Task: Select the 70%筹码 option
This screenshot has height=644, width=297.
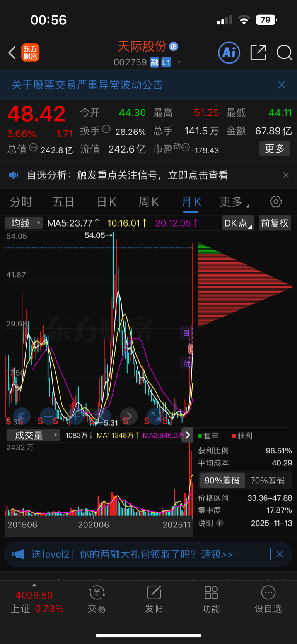Action: (x=268, y=481)
